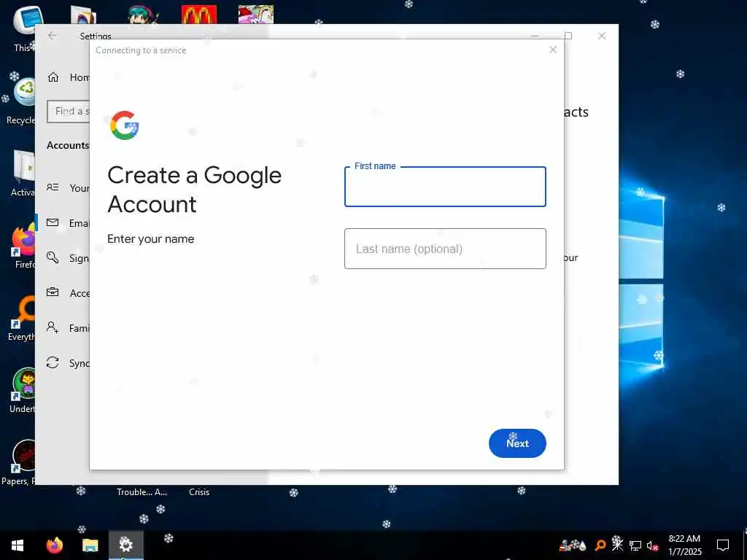Click the Sign-in options key icon
747x560 pixels.
53,257
